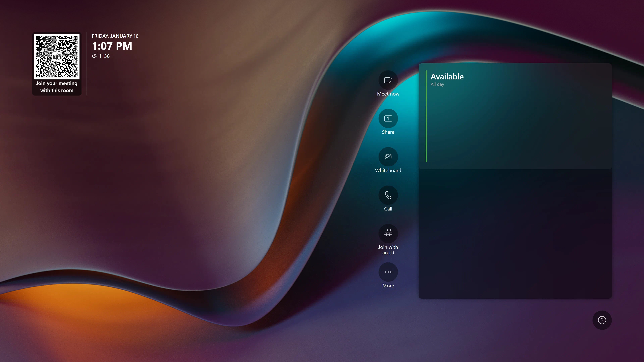Viewport: 644px width, 362px height.
Task: Click the QR code's top-left corner square
Action: click(38, 38)
